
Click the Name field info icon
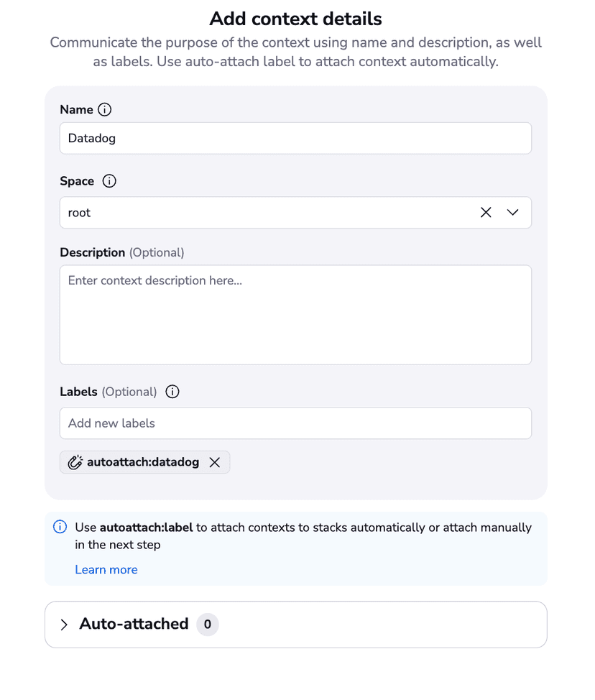pyautogui.click(x=105, y=109)
